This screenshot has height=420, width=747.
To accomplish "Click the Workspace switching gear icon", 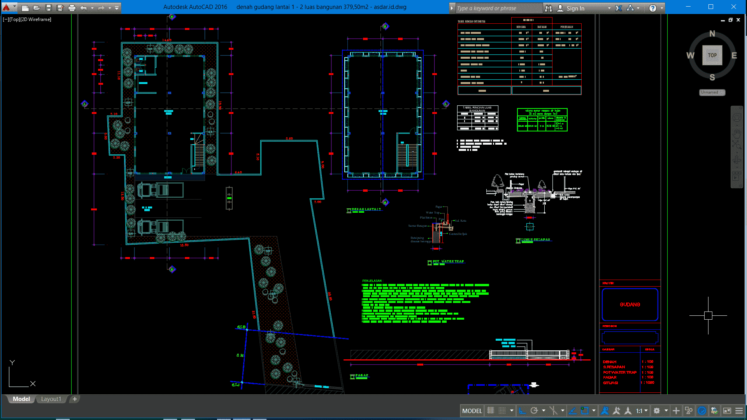I will pos(656,410).
